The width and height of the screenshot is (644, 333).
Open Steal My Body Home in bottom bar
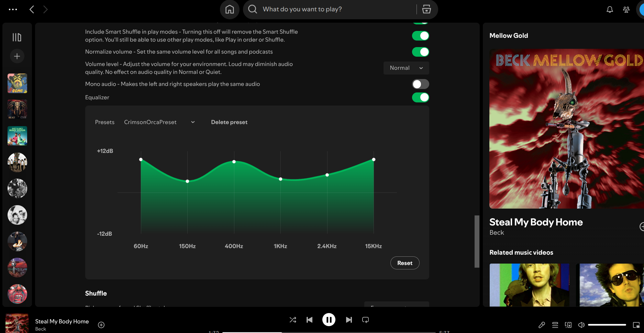pos(62,321)
